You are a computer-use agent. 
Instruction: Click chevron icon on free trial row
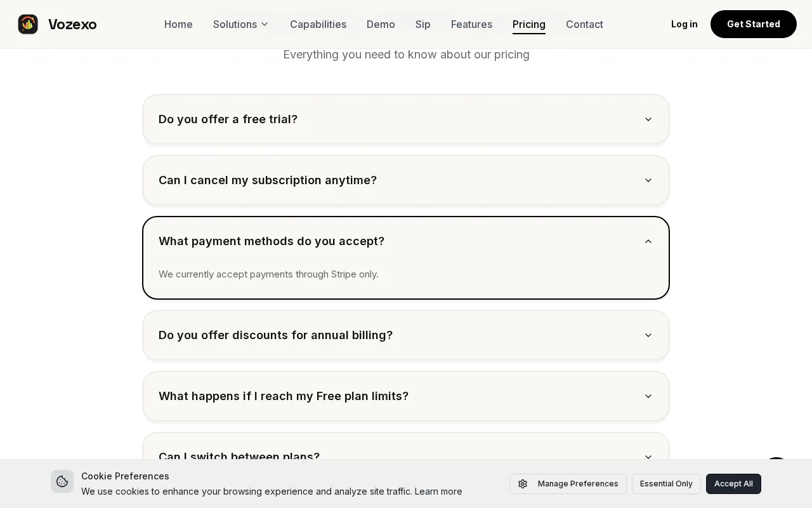tap(648, 119)
